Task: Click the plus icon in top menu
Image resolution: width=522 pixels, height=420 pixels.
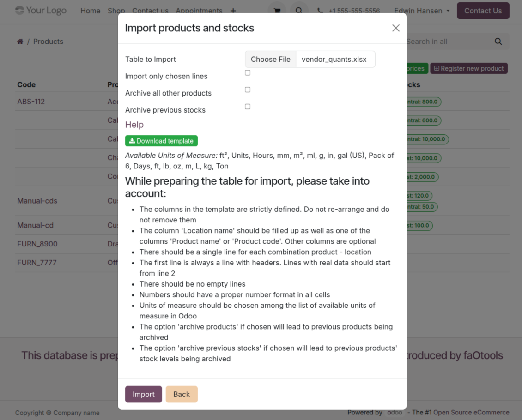Action: point(233,11)
